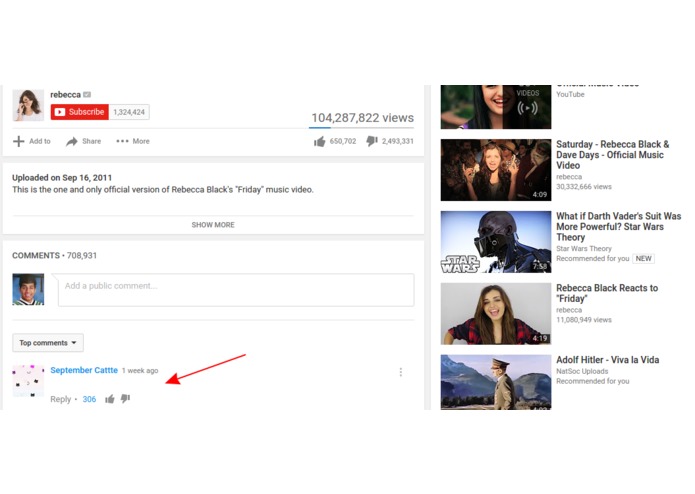Open the rebecca channel name link
Image resolution: width=695 pixels, height=494 pixels.
click(x=65, y=94)
